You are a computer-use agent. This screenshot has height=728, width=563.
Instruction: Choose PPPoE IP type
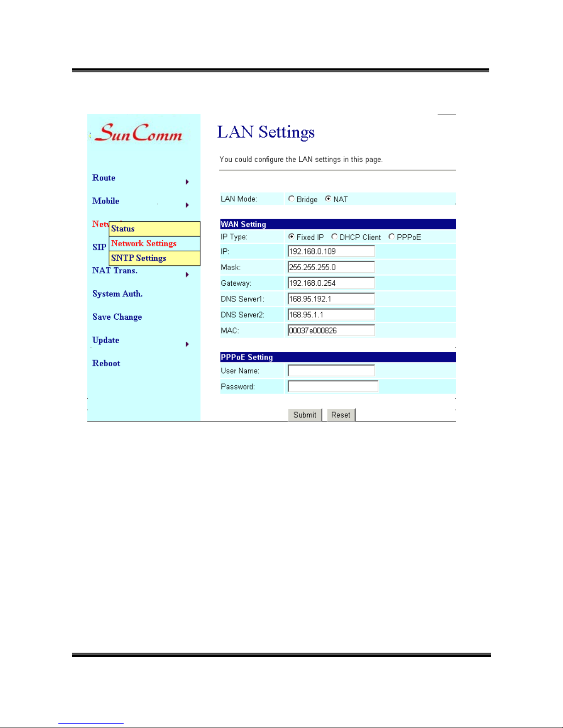point(392,237)
